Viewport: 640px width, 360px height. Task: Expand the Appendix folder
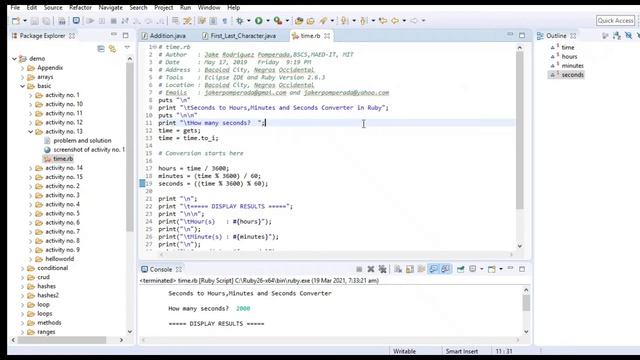(x=23, y=68)
